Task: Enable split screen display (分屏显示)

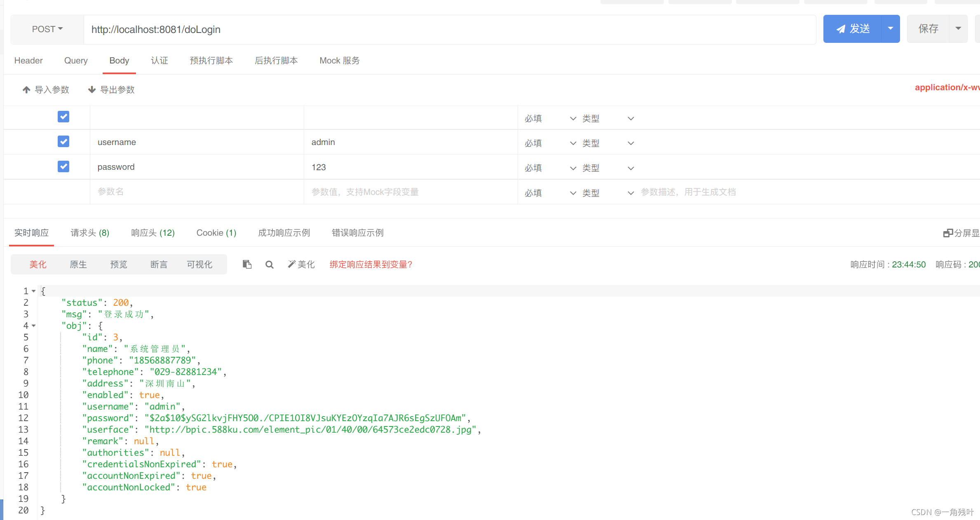Action: 961,233
